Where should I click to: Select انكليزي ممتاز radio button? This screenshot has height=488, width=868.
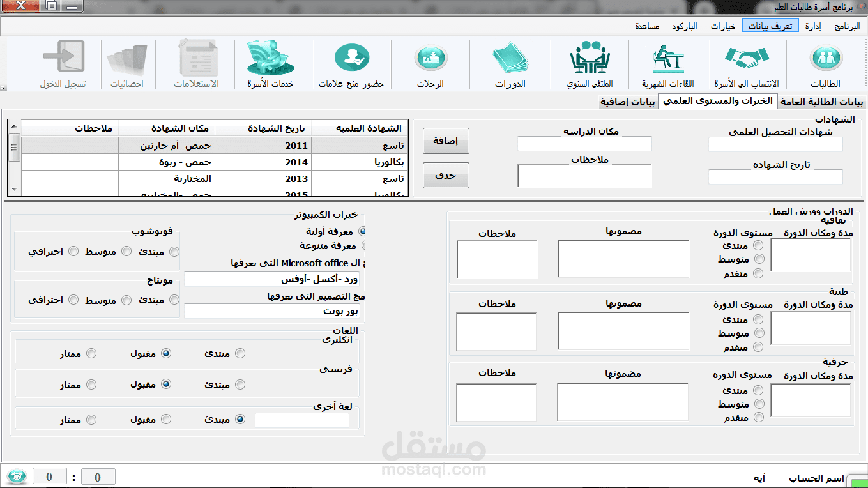click(x=91, y=353)
